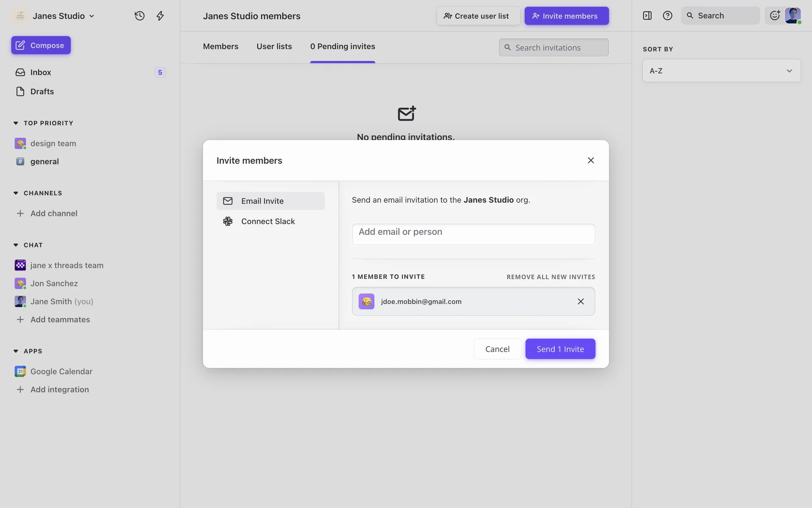Click the Send 1 Invite button
The width and height of the screenshot is (812, 508).
coord(560,349)
